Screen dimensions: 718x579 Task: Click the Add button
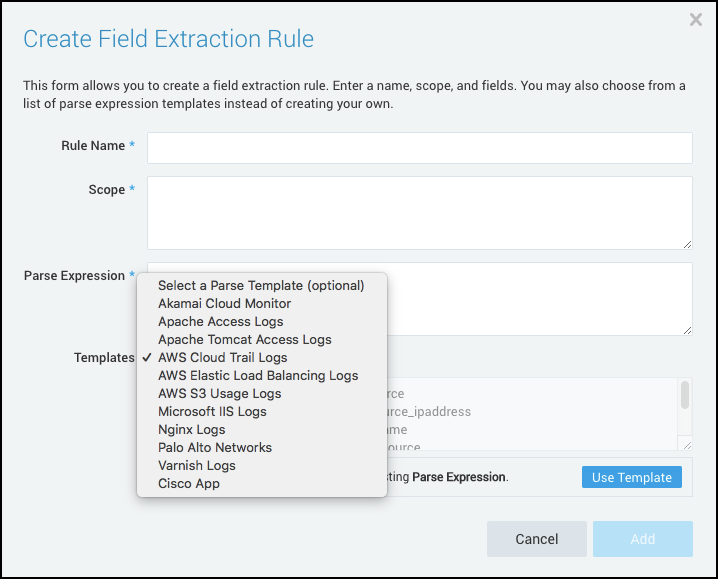(642, 539)
